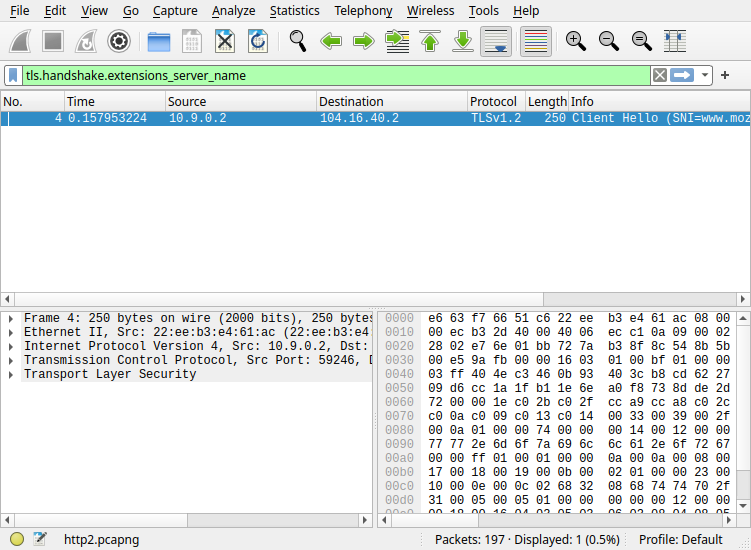
Task: Go back in packet history
Action: [x=331, y=41]
